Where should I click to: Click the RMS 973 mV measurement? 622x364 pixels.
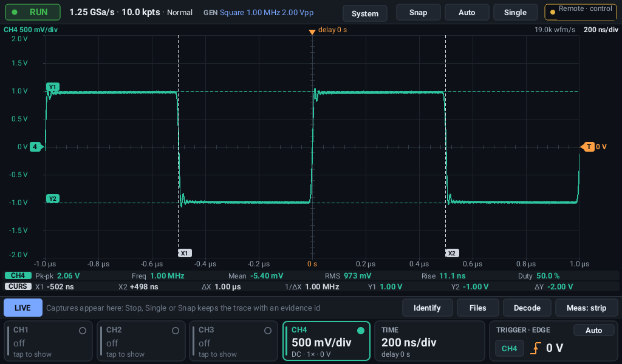348,275
